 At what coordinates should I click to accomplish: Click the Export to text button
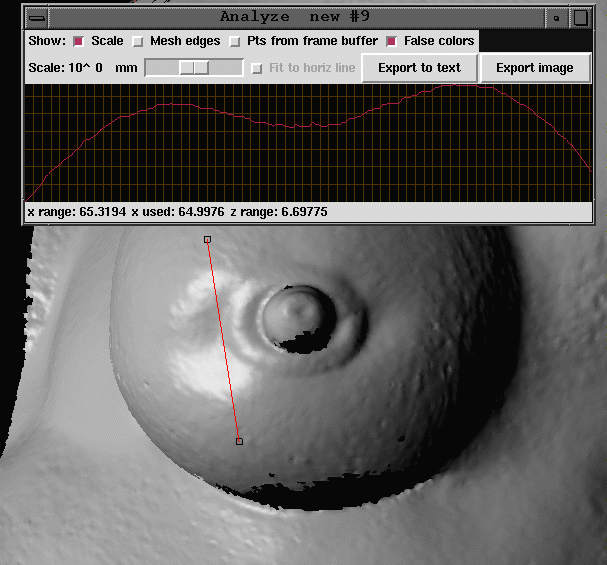419,68
